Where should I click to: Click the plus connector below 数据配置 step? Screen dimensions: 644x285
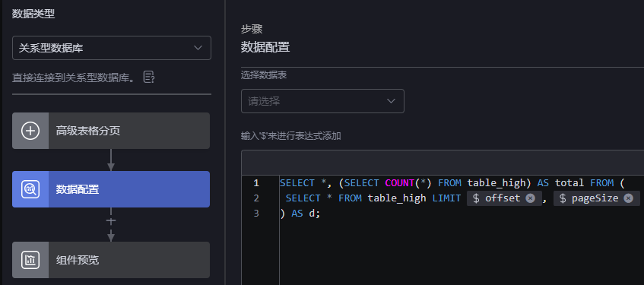click(x=111, y=221)
